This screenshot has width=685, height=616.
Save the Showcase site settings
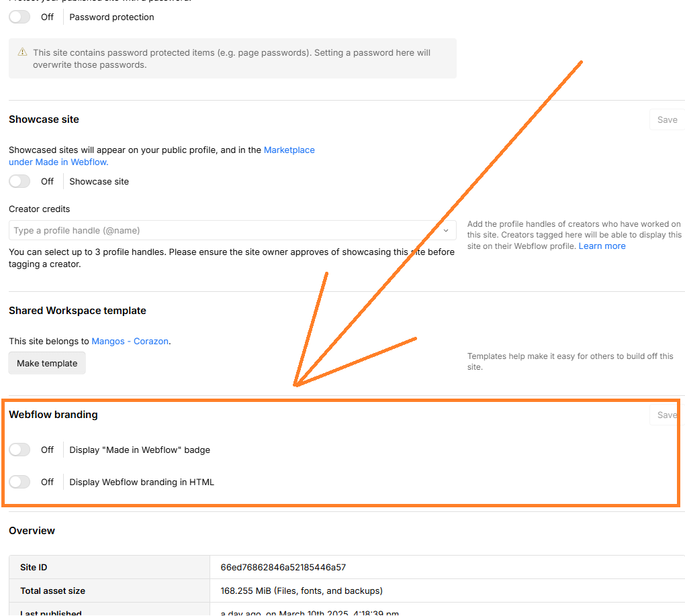[666, 119]
